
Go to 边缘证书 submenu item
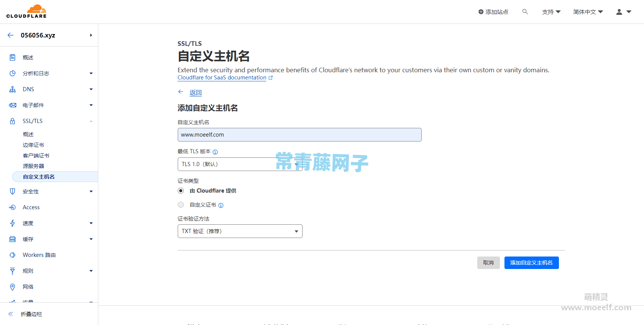[33, 145]
